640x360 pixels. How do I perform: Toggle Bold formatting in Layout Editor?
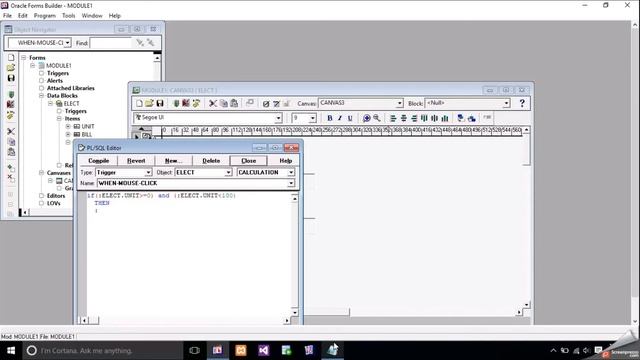point(329,118)
